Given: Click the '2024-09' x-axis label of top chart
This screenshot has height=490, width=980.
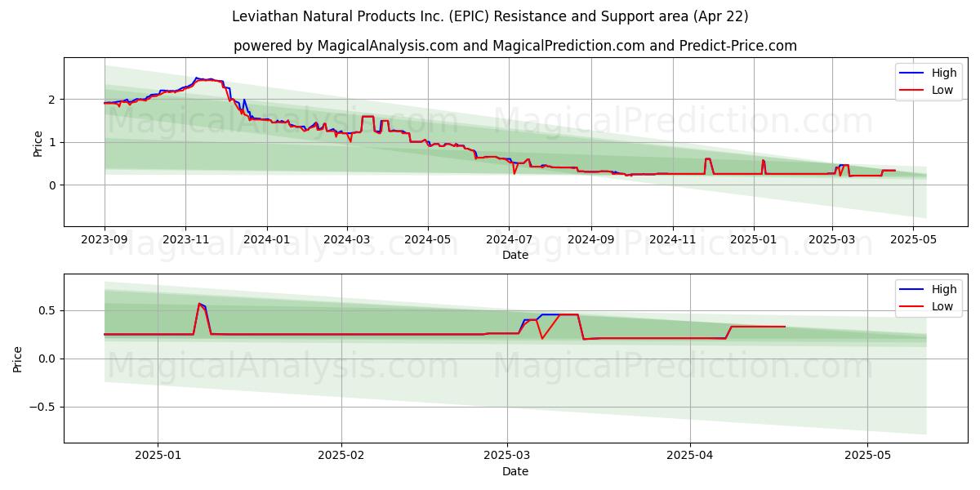Looking at the screenshot, I should point(592,240).
